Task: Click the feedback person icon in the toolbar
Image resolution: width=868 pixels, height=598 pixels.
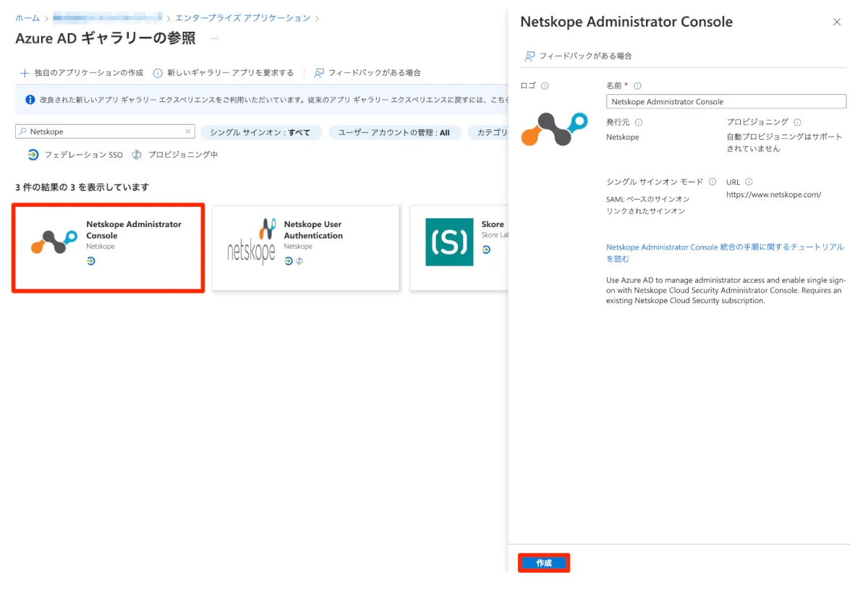Action: click(319, 73)
